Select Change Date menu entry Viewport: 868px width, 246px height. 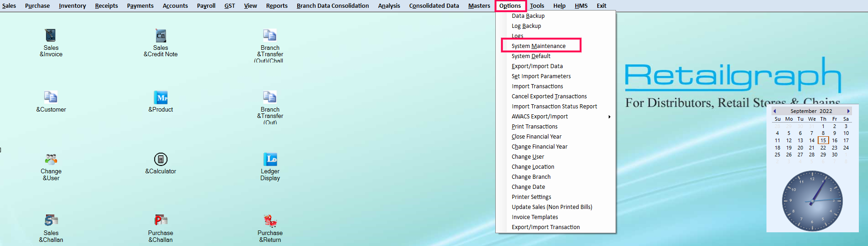click(x=556, y=187)
